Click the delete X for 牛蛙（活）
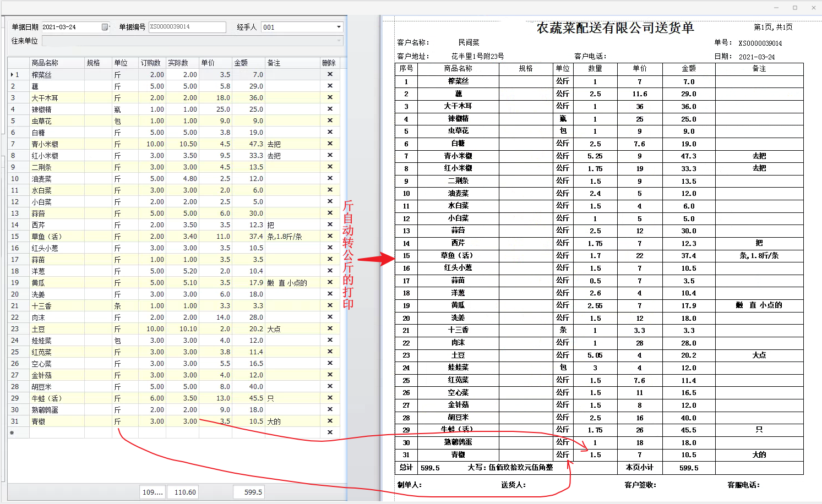822x504 pixels. pos(330,398)
